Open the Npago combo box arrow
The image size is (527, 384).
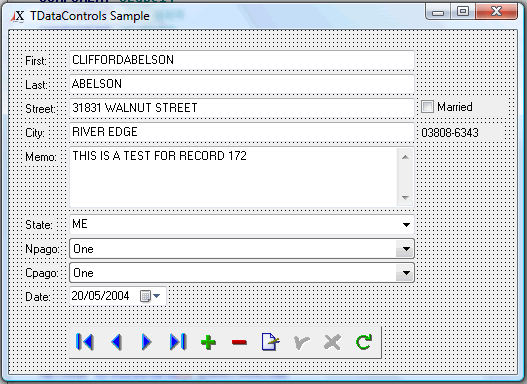(x=406, y=249)
